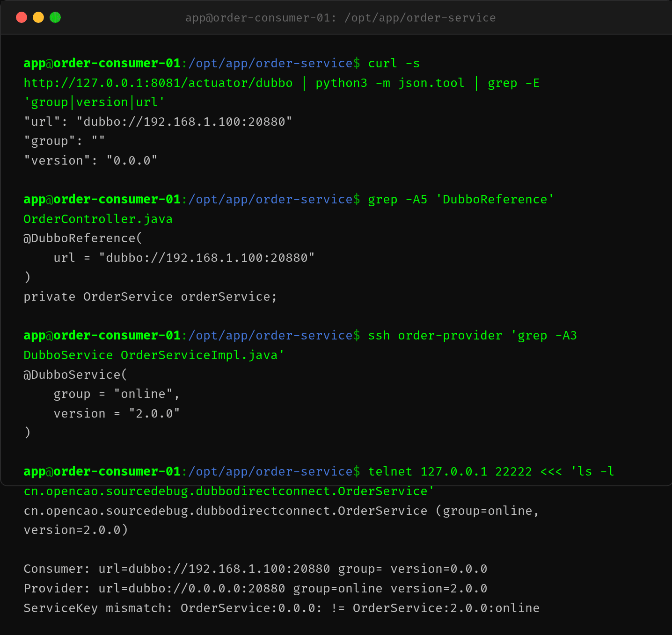Select the 'url = "dubbo://192.168.1.100:20880"' annotation attribute
This screenshot has height=635, width=672.
pos(184,258)
